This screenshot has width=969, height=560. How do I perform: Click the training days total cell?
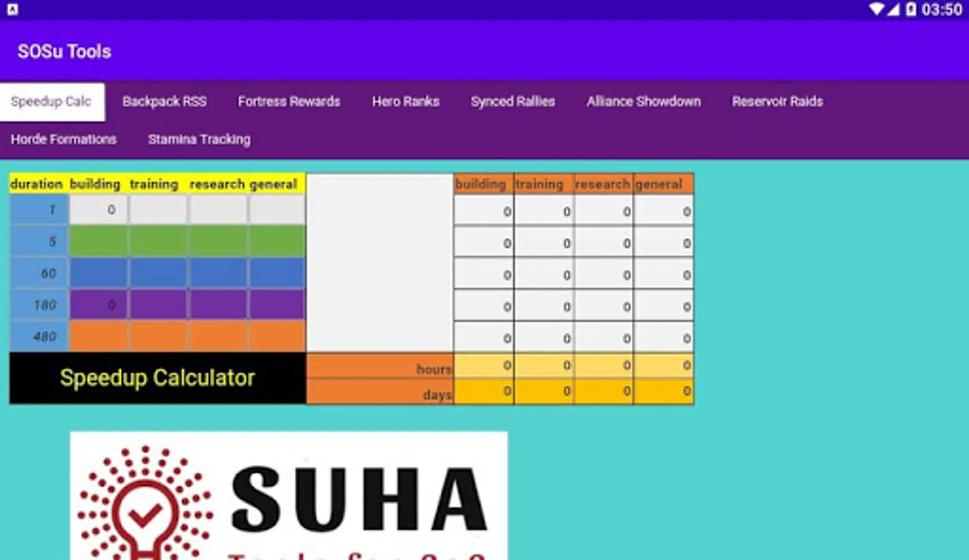point(544,391)
